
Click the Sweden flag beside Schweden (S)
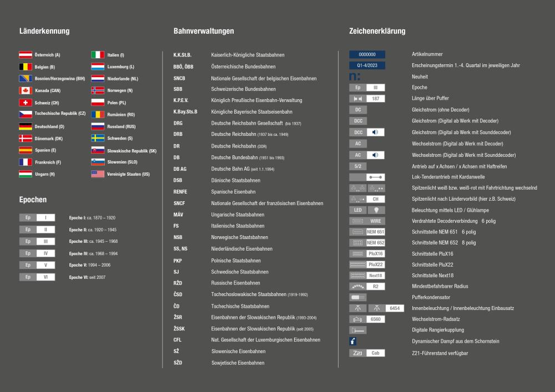coord(98,138)
